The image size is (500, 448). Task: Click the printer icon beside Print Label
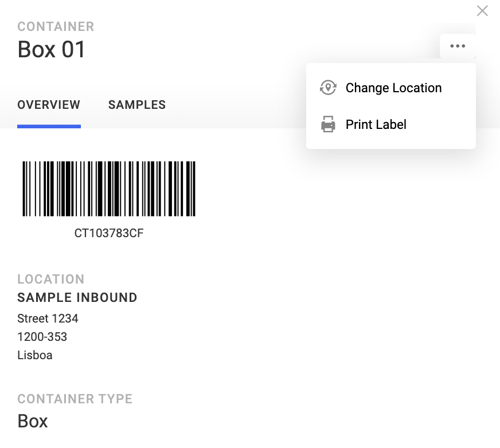pos(328,124)
